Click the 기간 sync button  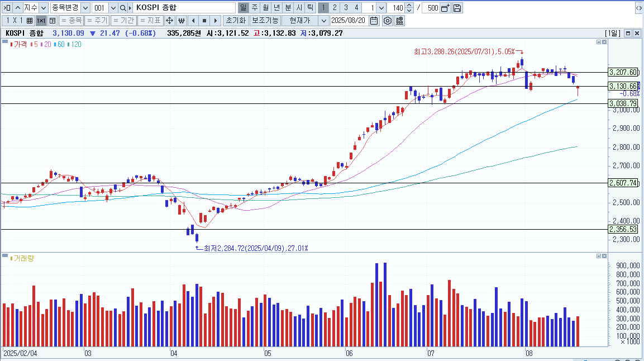tap(123, 21)
